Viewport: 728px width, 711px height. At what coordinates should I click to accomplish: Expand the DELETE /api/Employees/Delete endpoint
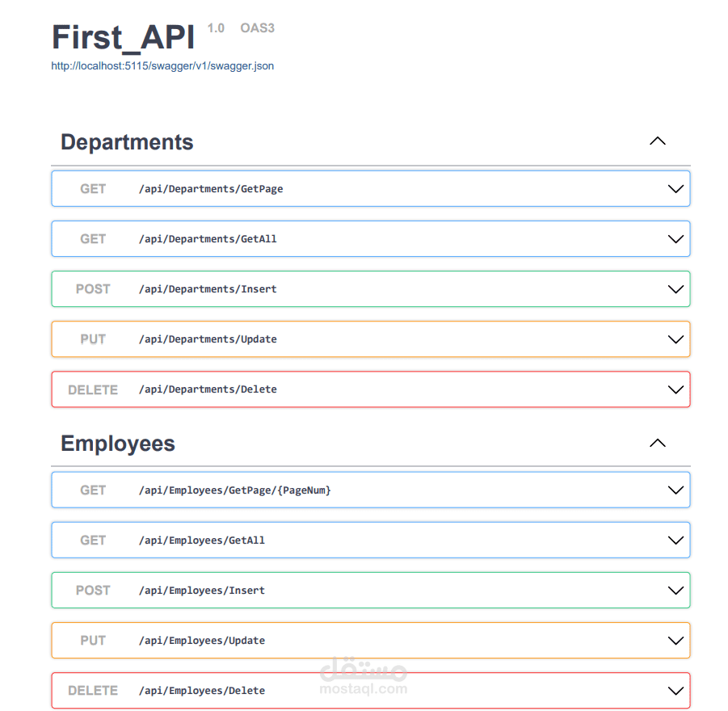(369, 690)
